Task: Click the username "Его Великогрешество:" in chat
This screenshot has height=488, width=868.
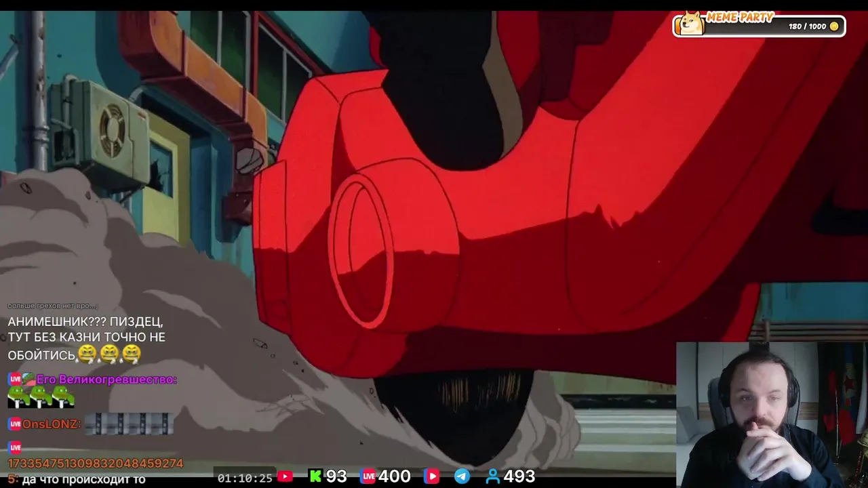Action: coord(106,380)
